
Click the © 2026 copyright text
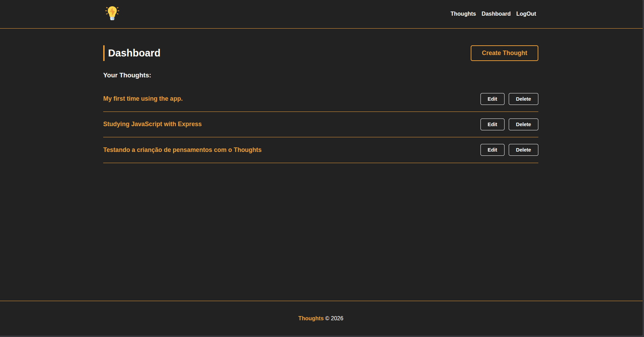tap(334, 318)
